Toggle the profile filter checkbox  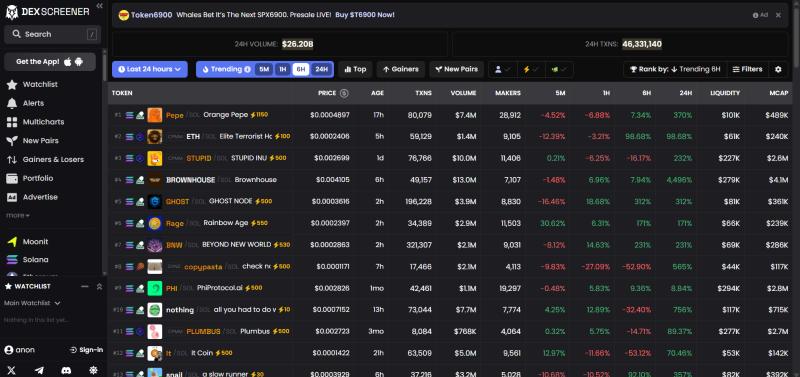pyautogui.click(x=503, y=69)
